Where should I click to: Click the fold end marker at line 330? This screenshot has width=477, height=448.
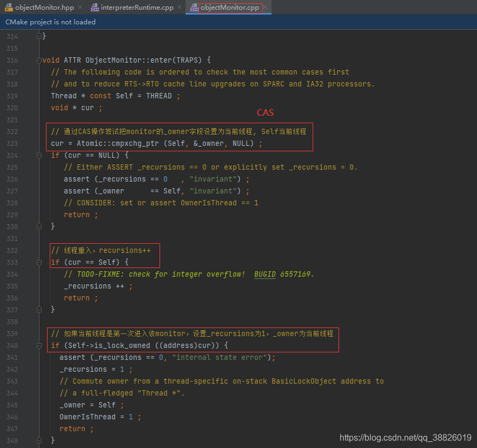pos(39,226)
